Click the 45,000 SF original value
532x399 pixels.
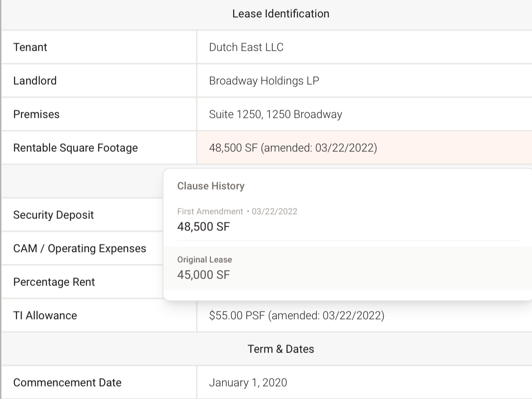[x=203, y=275]
